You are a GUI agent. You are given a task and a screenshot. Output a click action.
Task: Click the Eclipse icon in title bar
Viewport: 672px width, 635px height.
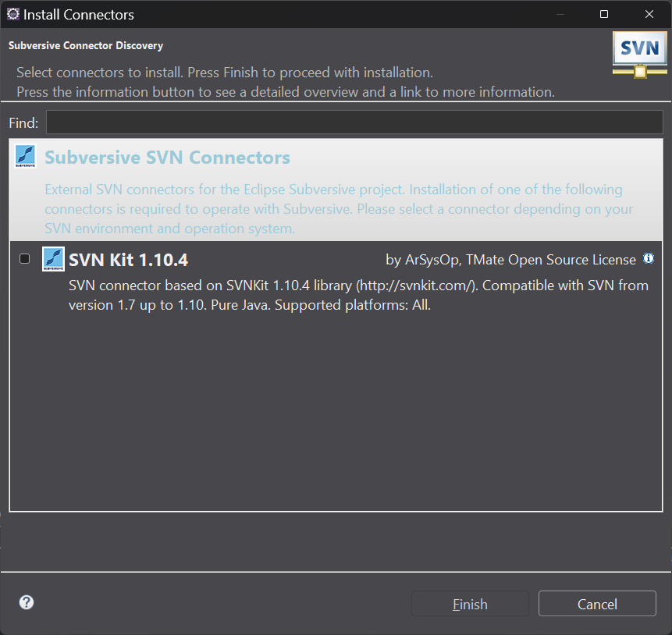point(13,14)
